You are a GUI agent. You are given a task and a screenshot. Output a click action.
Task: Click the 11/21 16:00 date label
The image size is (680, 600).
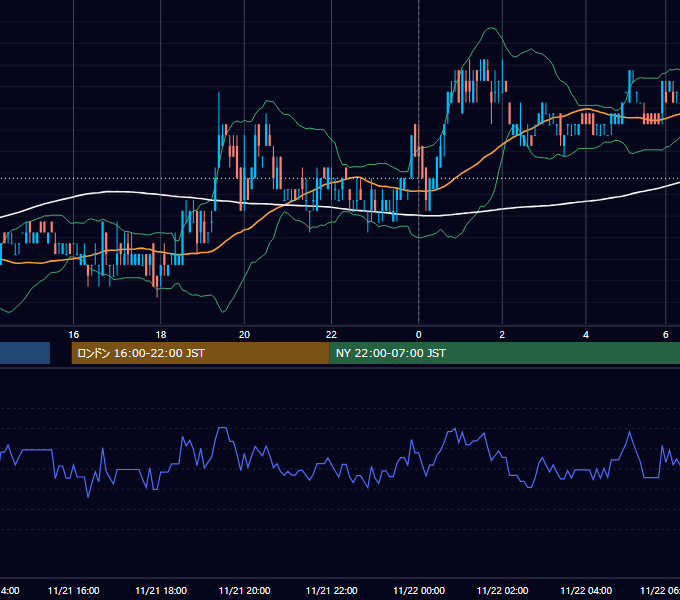[74, 591]
